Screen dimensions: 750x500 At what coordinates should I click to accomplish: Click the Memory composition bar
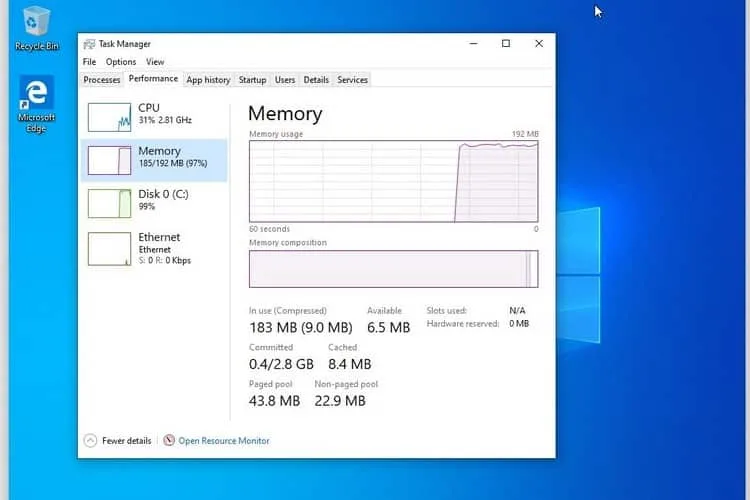pyautogui.click(x=392, y=269)
